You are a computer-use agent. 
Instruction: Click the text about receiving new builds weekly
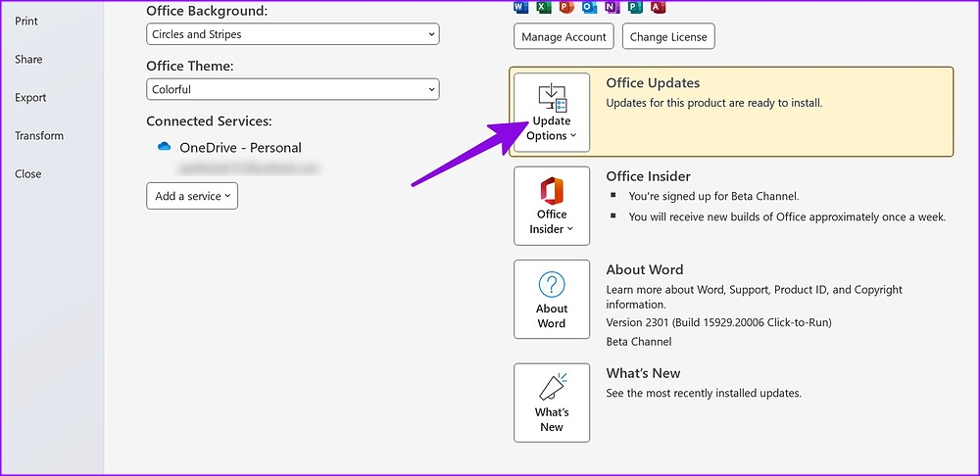(x=788, y=217)
